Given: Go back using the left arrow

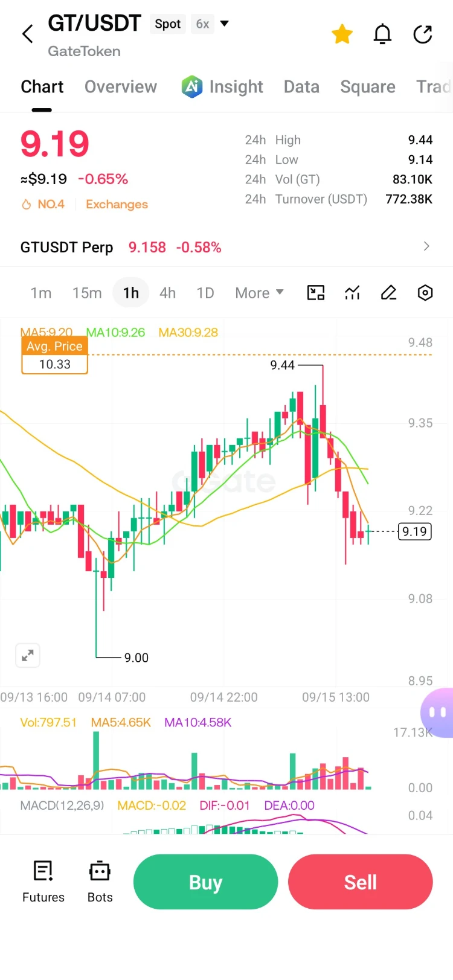Looking at the screenshot, I should tap(27, 34).
